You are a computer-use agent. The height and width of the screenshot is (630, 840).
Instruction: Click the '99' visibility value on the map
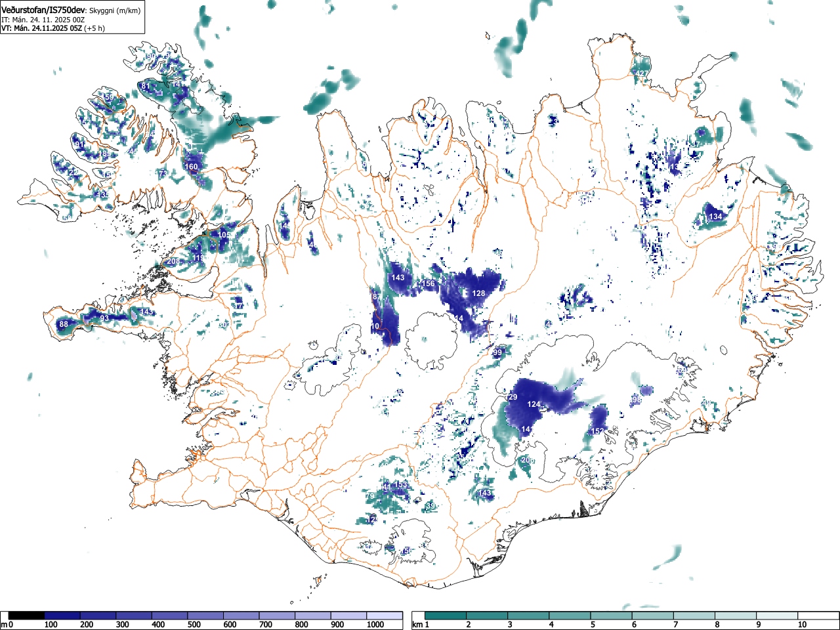(497, 353)
